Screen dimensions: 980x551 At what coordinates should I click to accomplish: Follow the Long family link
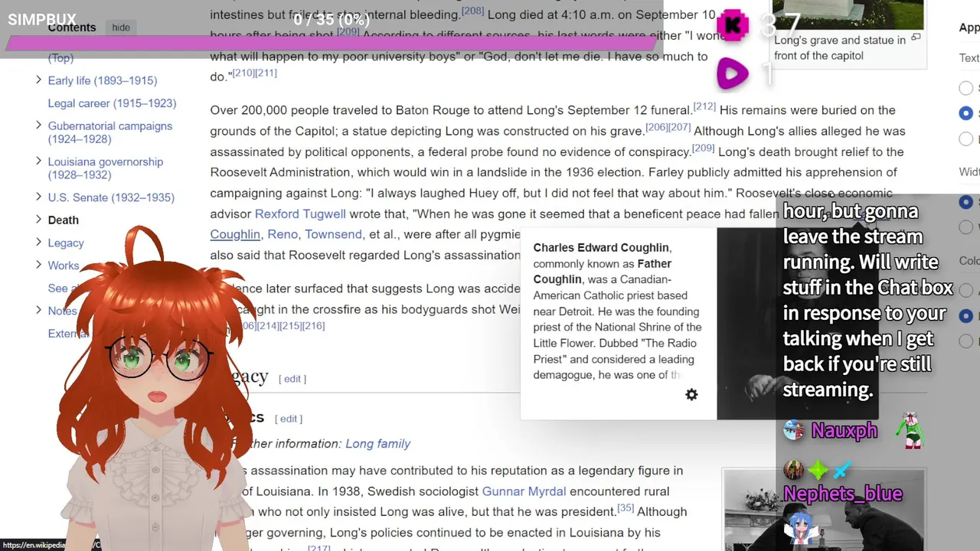point(377,444)
